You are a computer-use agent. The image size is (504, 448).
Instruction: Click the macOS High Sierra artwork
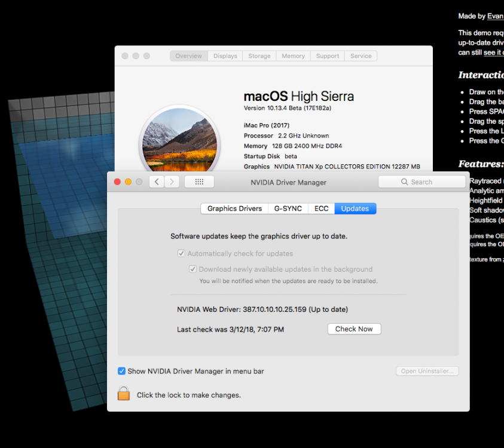tap(180, 139)
